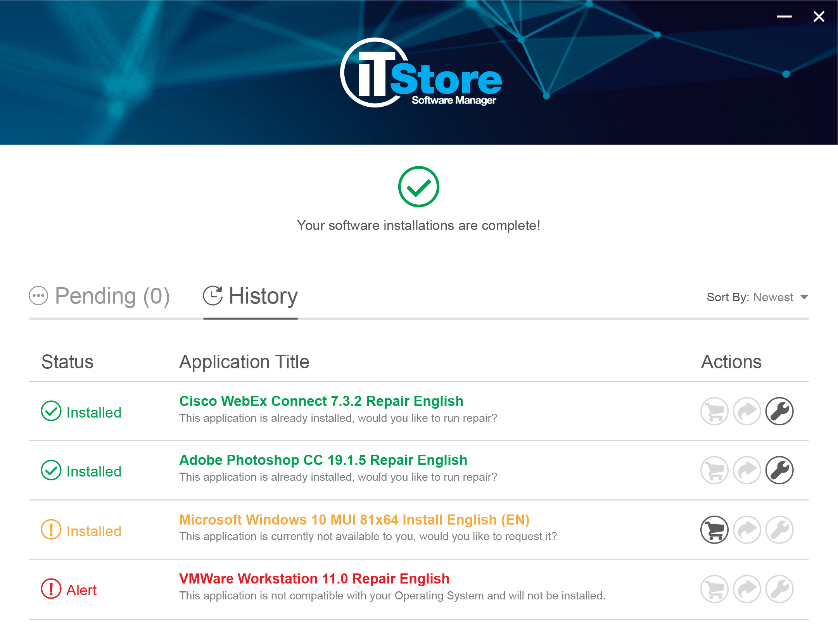Click the request cart for Microsoft Windows 10 MUI
838x644 pixels.
coord(714,530)
